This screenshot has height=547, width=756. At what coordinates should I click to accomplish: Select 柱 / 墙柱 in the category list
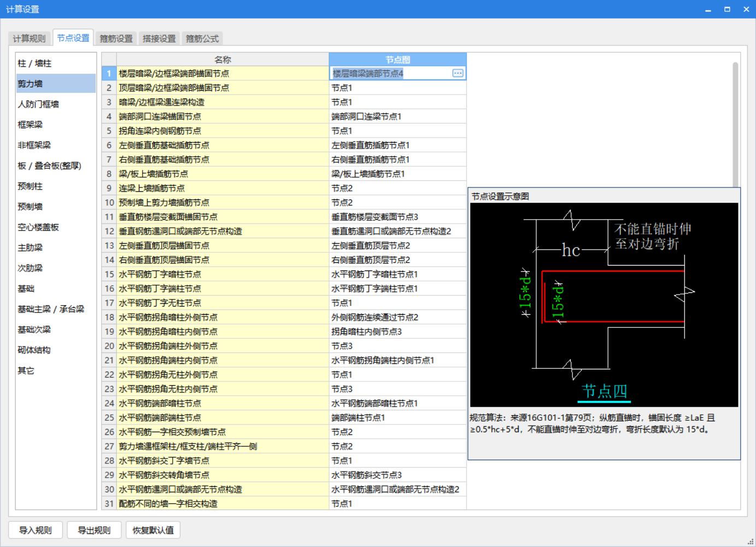pos(56,63)
